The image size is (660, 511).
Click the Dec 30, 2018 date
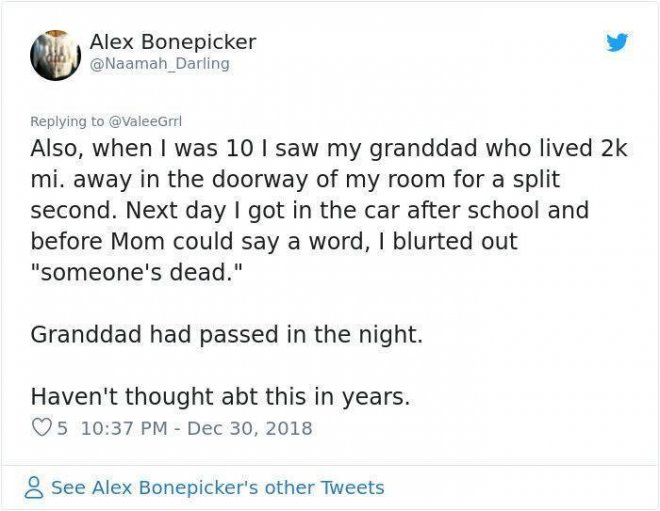coord(249,428)
